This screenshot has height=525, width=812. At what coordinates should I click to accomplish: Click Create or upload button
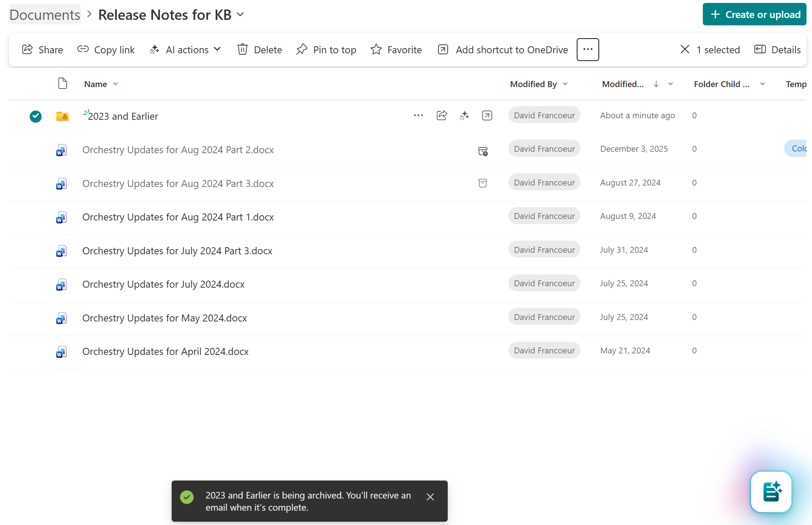coord(754,15)
